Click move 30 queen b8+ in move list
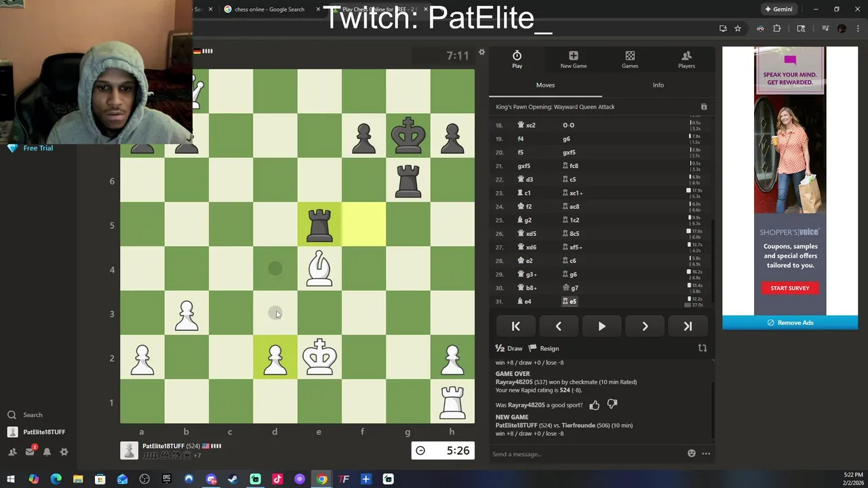 (527, 288)
